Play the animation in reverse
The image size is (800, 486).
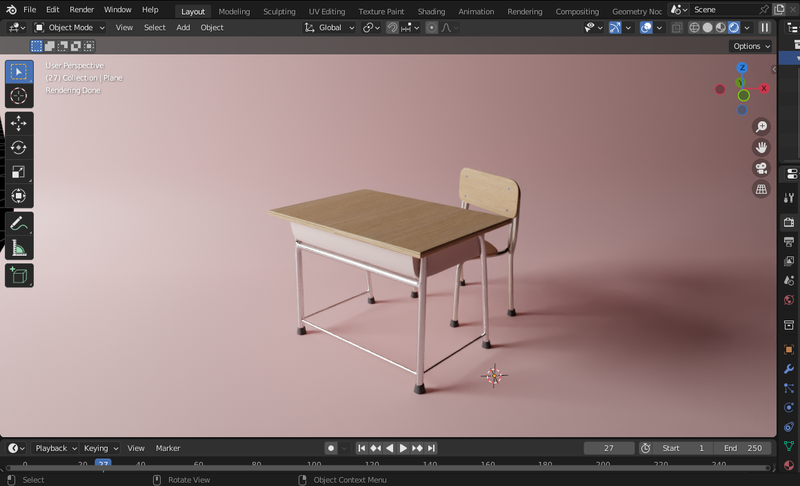pos(389,448)
